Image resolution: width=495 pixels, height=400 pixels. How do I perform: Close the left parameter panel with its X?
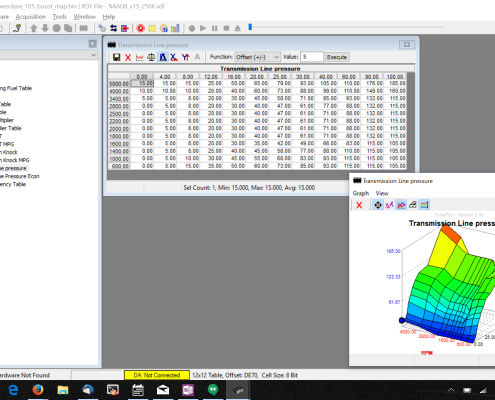[93, 44]
